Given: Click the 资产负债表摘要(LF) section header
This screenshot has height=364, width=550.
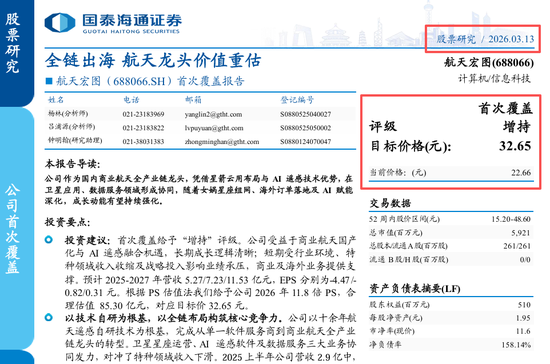Looking at the screenshot, I should 415,289.
